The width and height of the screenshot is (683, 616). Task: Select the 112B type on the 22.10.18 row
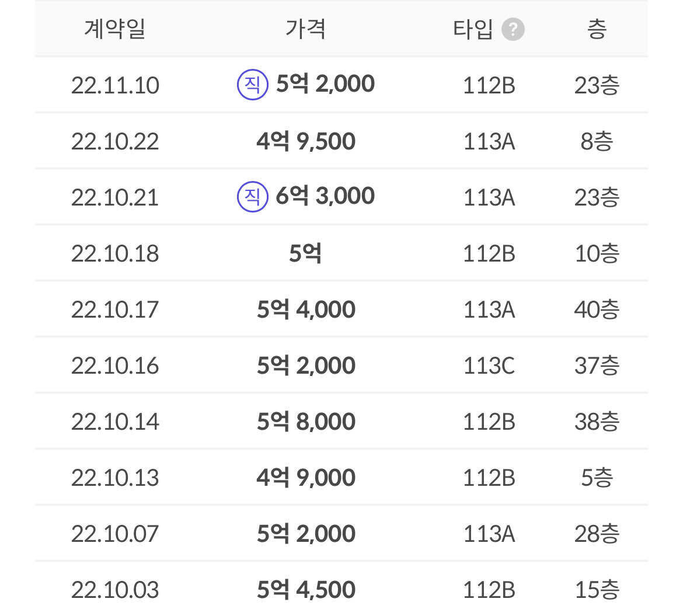pos(489,253)
